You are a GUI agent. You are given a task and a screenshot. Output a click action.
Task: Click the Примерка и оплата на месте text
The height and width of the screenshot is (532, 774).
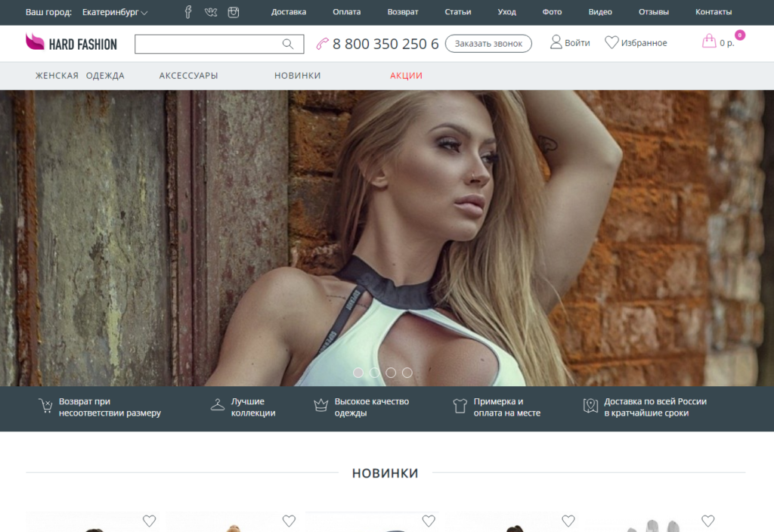click(x=507, y=407)
